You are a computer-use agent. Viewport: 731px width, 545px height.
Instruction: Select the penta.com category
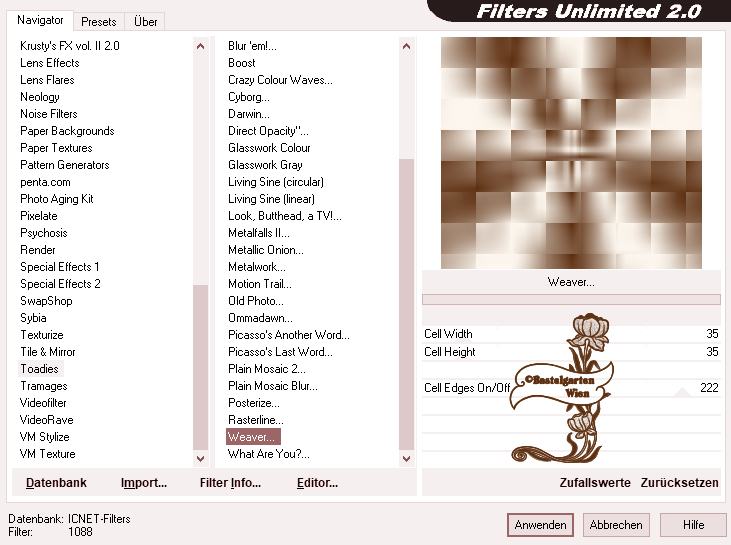pyautogui.click(x=45, y=182)
